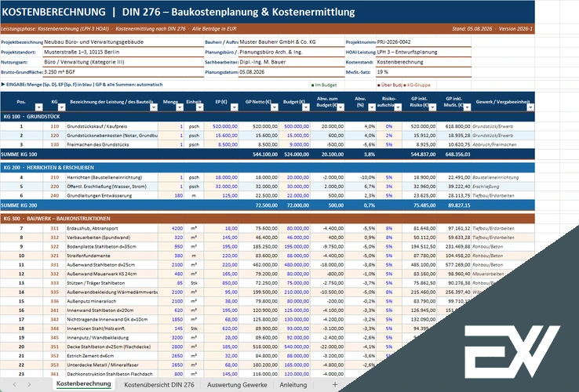Open the Gewerk / Vergabeeinheit filter dropdown
Image resolution: width=579 pixels, height=392 pixels.
[x=530, y=107]
